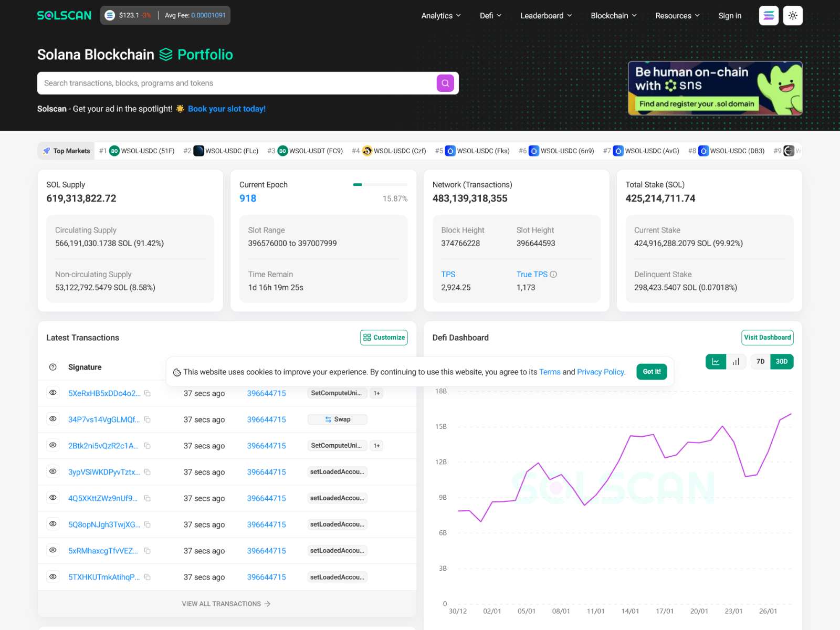Open the Top Markets rocket label
This screenshot has width=840, height=630.
pos(66,151)
